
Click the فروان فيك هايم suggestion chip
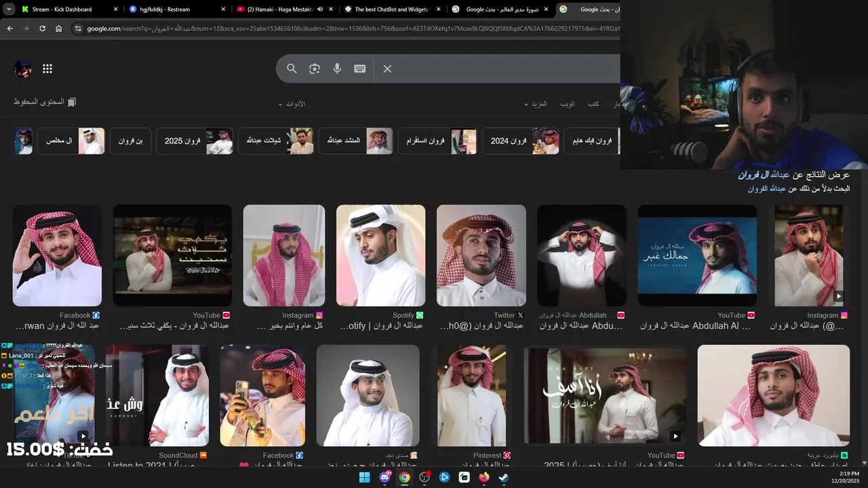tap(592, 141)
